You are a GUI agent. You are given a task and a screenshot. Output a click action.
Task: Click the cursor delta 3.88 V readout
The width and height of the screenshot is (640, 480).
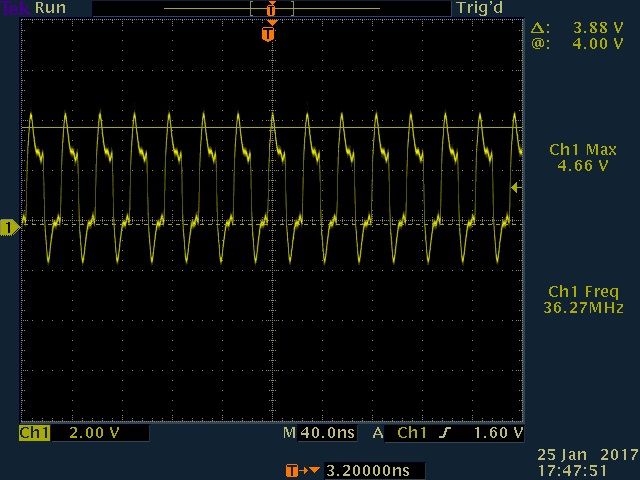pyautogui.click(x=577, y=28)
